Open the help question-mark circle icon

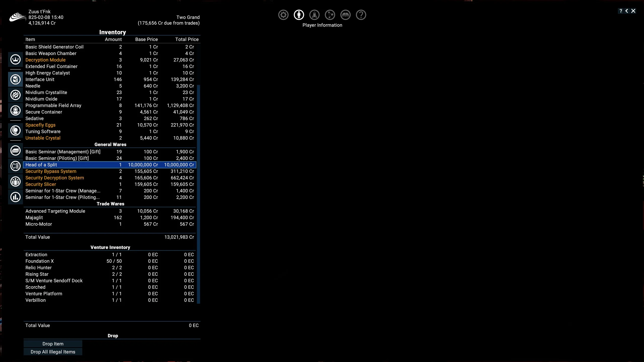click(x=361, y=15)
